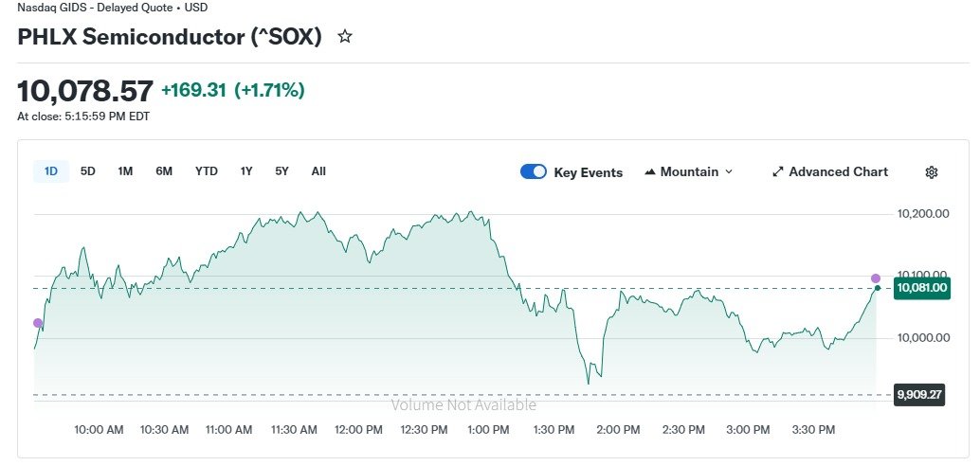Add ^SOX to watchlist with star icon
Screen dimensions: 980x466
[x=344, y=36]
